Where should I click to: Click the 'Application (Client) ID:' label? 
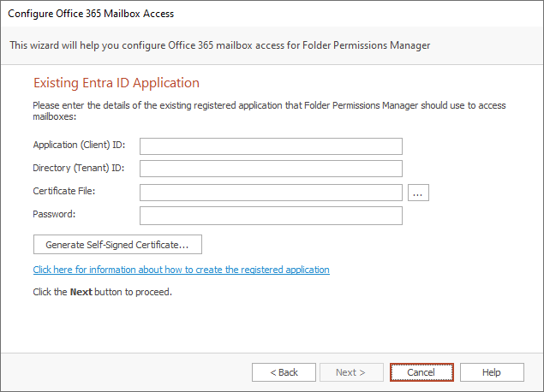pos(79,145)
